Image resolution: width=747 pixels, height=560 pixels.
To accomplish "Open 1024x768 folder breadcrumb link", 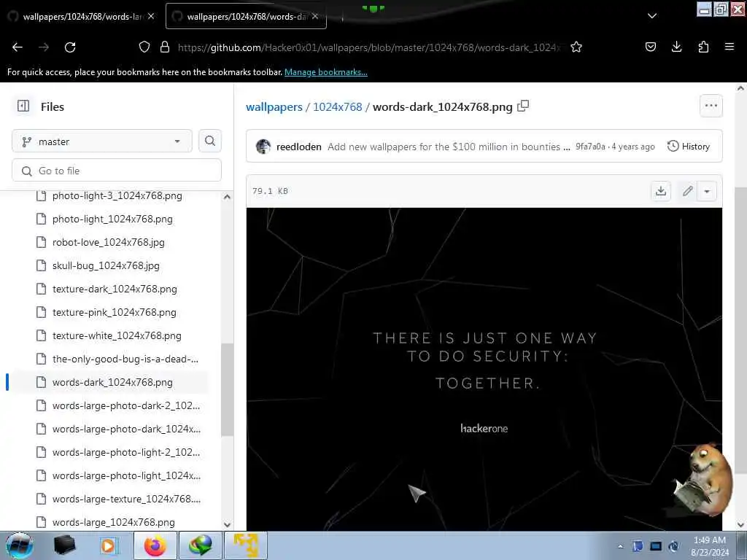I will (x=337, y=106).
